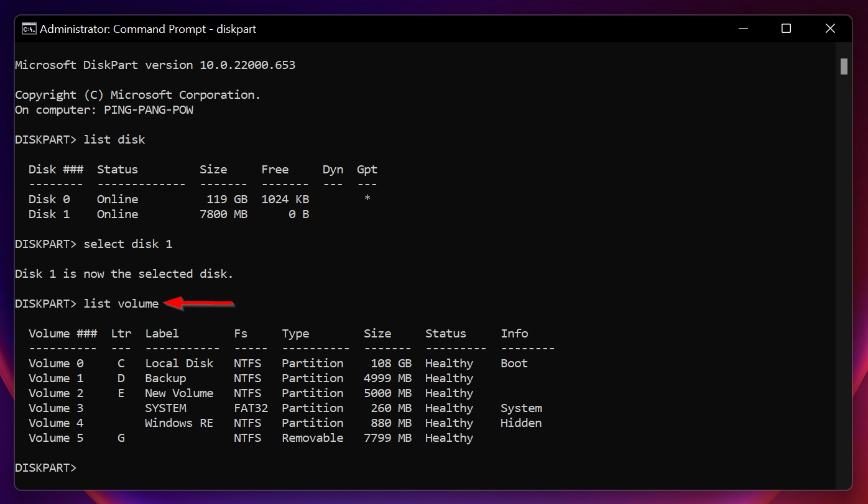Image resolution: width=868 pixels, height=504 pixels.
Task: Click the '880 MB' size value
Action: [391, 423]
